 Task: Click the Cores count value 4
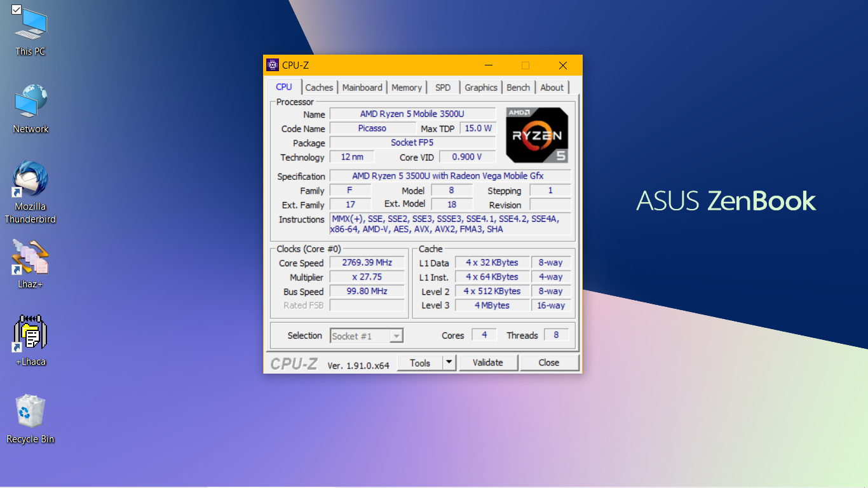coord(484,335)
